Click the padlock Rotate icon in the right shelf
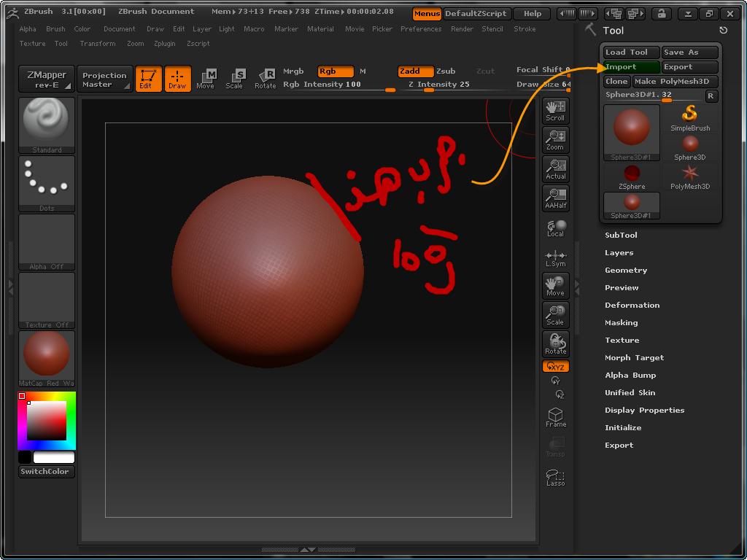This screenshot has height=560, width=747. point(555,344)
